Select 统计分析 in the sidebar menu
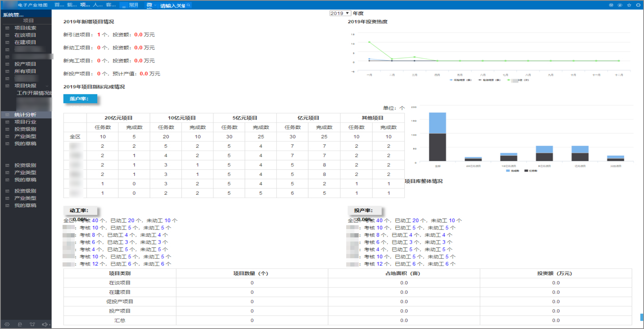644x329 pixels. point(25,115)
